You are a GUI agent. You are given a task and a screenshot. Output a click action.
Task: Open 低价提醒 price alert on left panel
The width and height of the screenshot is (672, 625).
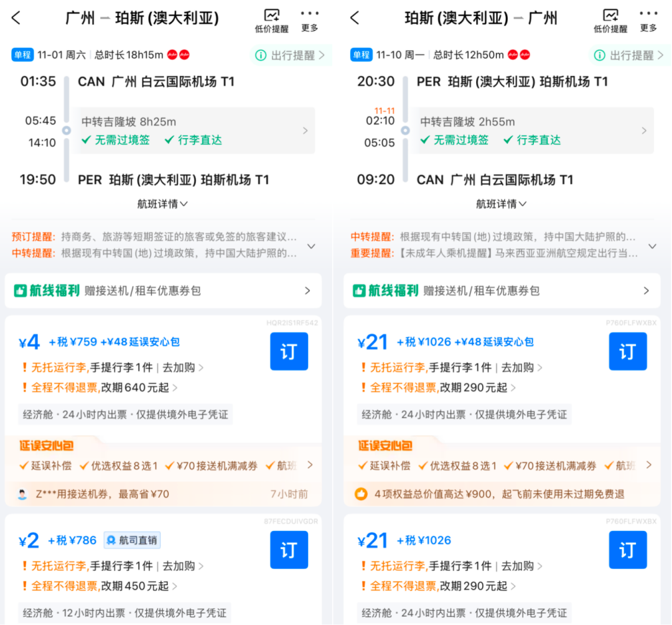pyautogui.click(x=271, y=19)
